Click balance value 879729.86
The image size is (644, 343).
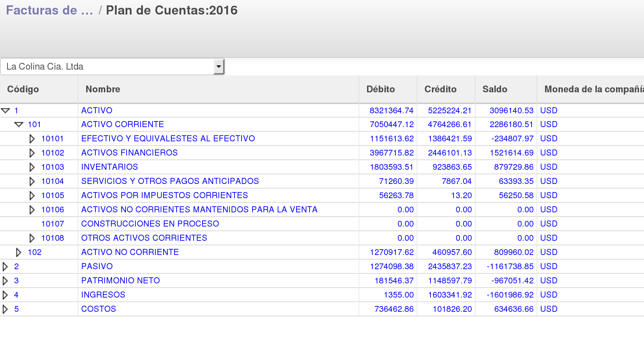[514, 167]
